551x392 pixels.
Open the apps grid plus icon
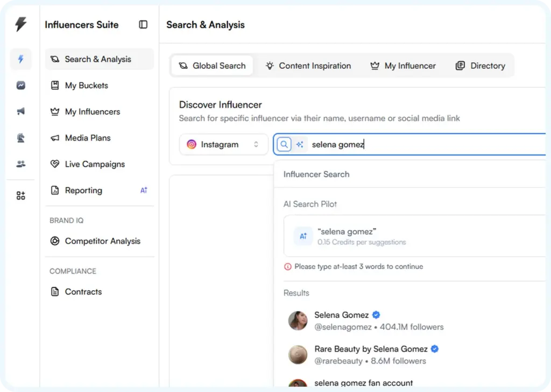click(21, 196)
